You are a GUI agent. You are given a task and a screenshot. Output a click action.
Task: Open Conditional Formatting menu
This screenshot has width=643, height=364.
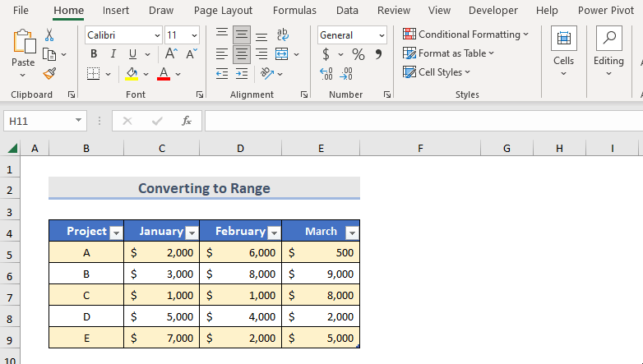[x=466, y=35]
